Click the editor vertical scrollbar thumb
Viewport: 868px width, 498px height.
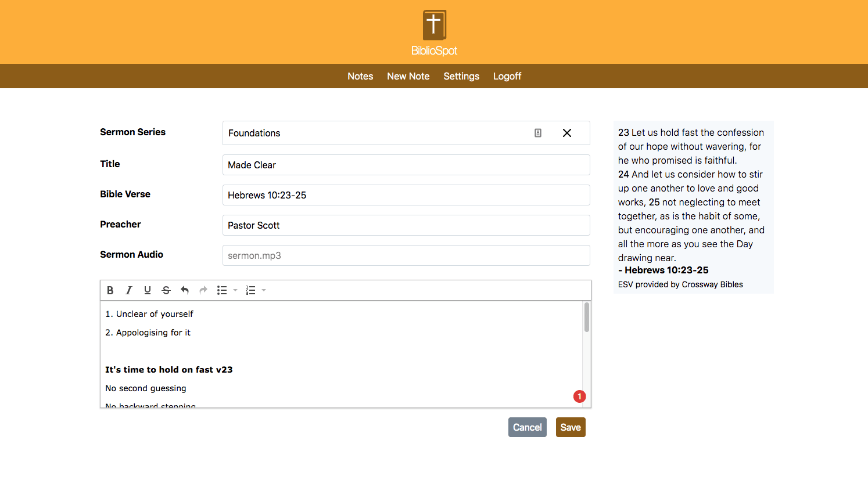[x=587, y=317]
